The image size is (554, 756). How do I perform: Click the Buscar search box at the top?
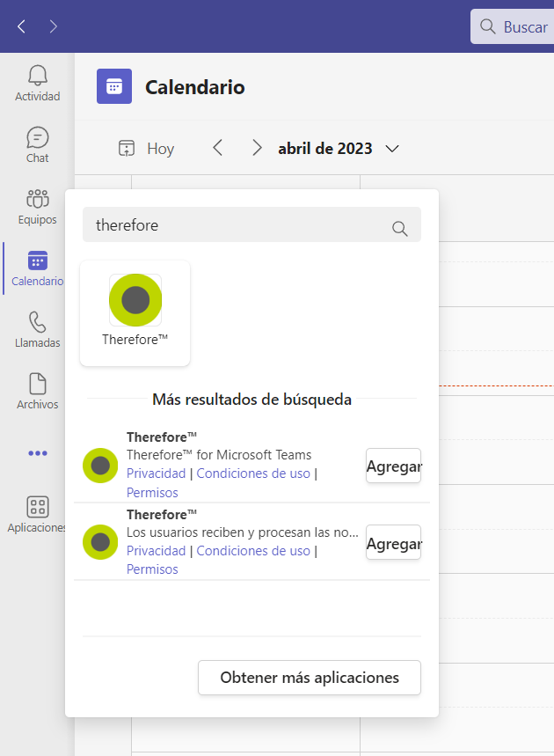[512, 26]
